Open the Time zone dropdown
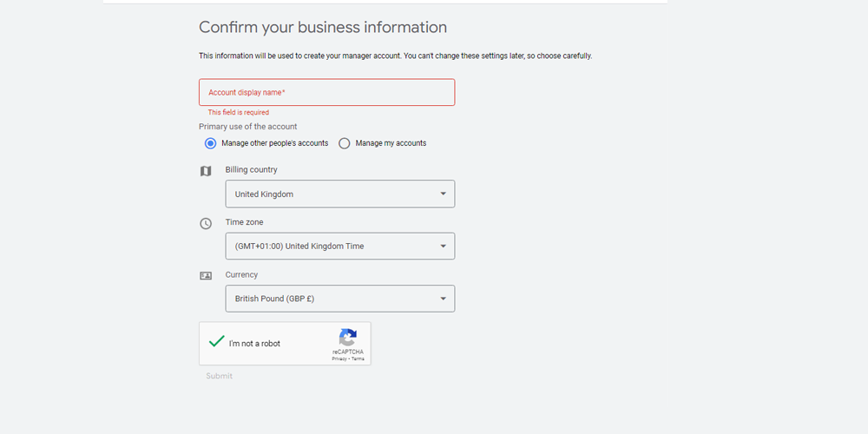The image size is (868, 434). point(340,246)
